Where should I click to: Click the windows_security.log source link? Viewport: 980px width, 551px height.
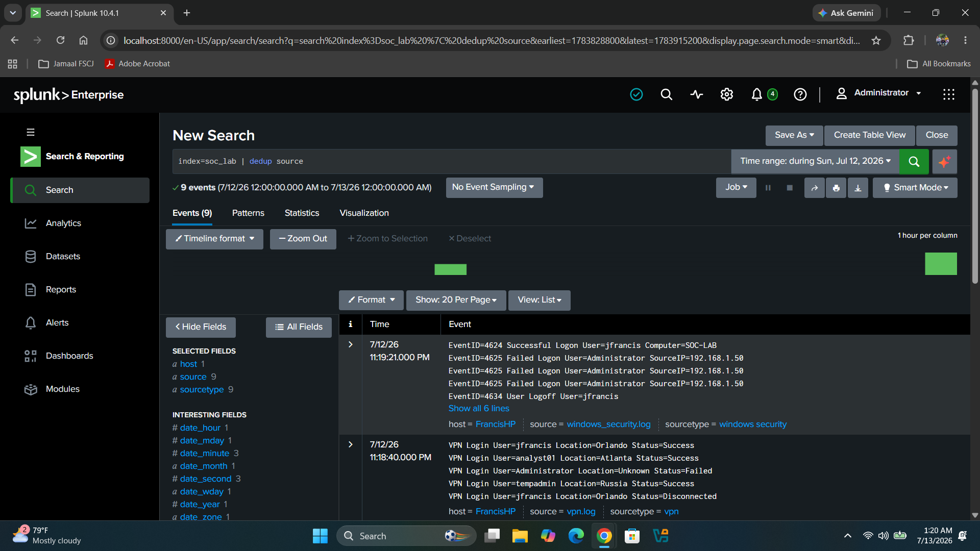click(x=608, y=424)
